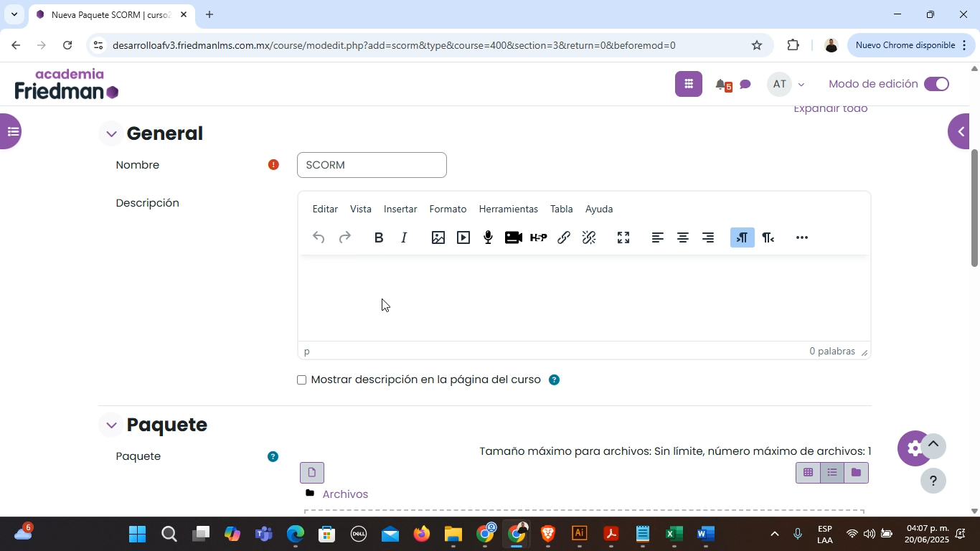Open the Tabla menu
This screenshot has width=980, height=551.
pyautogui.click(x=561, y=209)
